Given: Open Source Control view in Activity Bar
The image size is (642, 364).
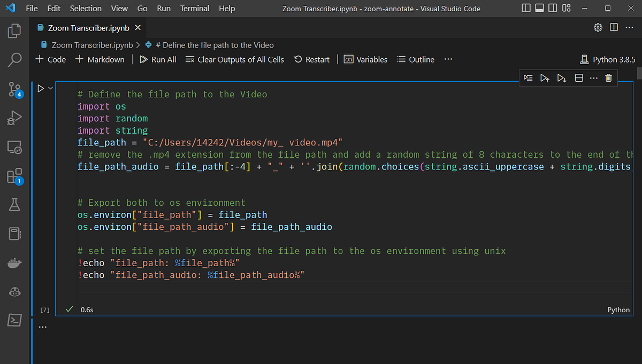Looking at the screenshot, I should pos(14,90).
